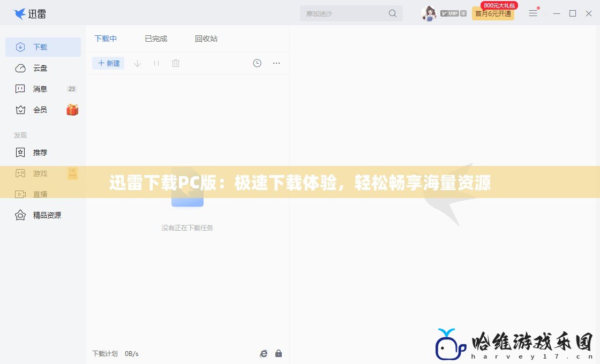Maximize the Xunlei window

click(x=573, y=13)
